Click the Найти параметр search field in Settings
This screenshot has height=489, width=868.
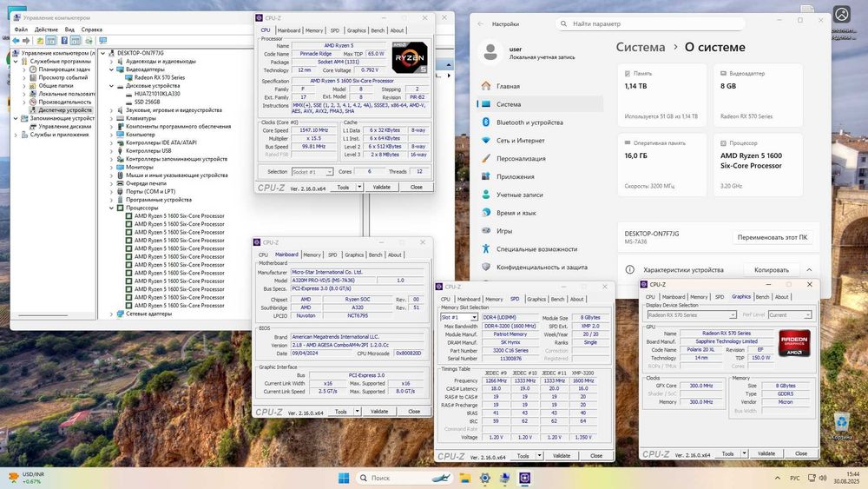point(650,23)
